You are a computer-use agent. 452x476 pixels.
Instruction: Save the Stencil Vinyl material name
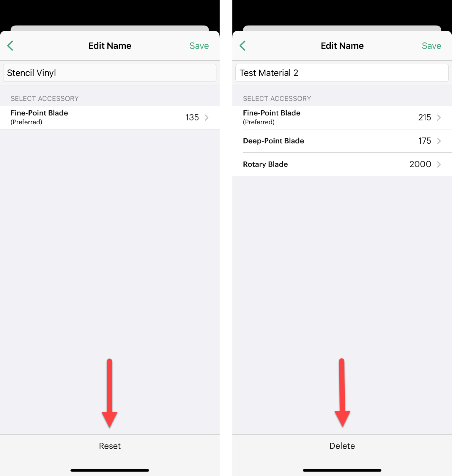[x=199, y=46]
